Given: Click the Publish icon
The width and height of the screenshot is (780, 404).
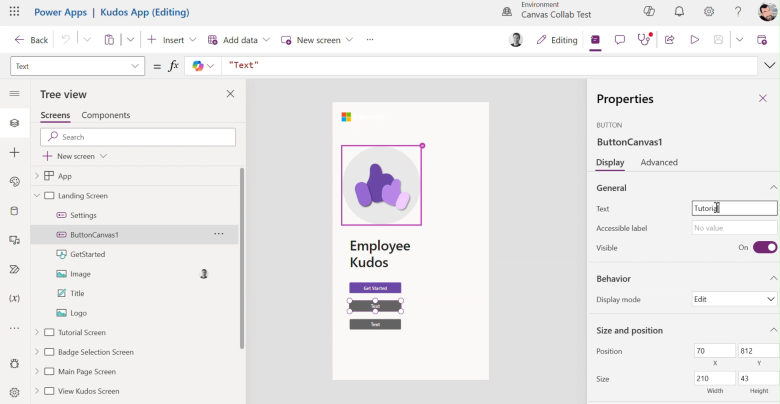Looking at the screenshot, I should pyautogui.click(x=762, y=40).
